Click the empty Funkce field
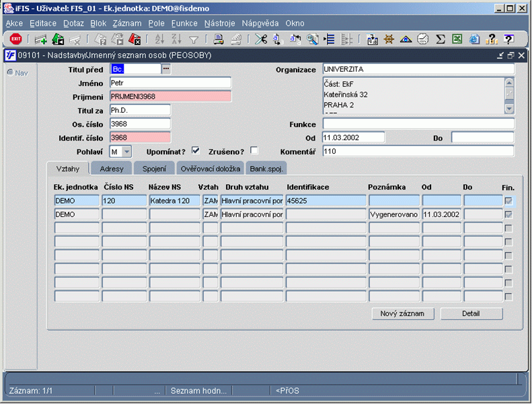532x404 pixels. click(418, 124)
